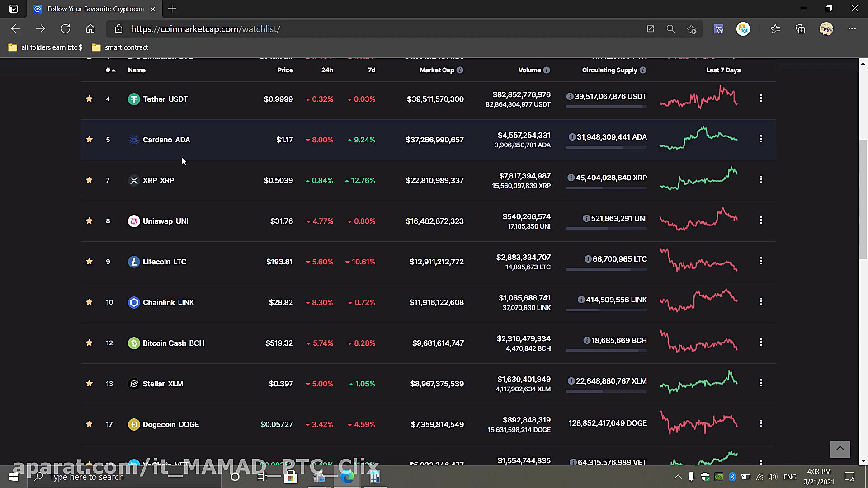
Task: Open Favorites list icon in toolbar
Action: point(775,29)
